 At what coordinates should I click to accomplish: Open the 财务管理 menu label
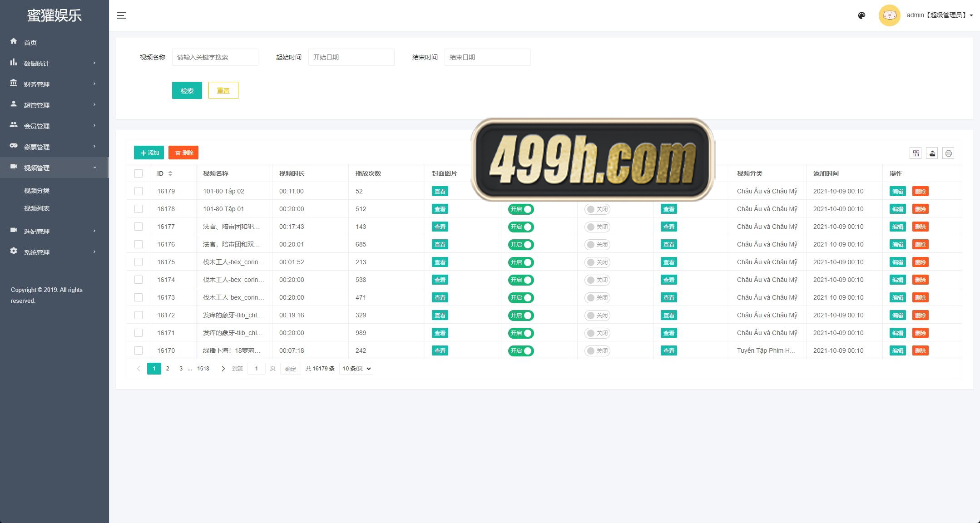click(x=37, y=84)
